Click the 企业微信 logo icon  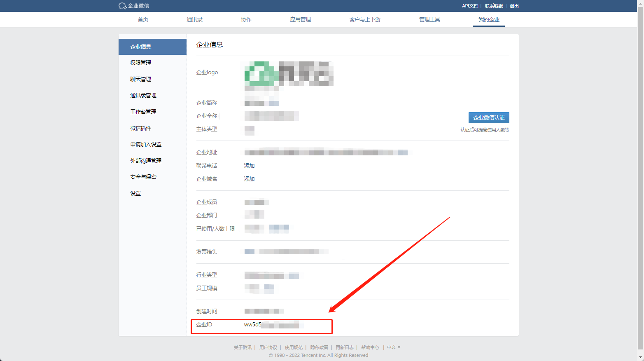[122, 6]
